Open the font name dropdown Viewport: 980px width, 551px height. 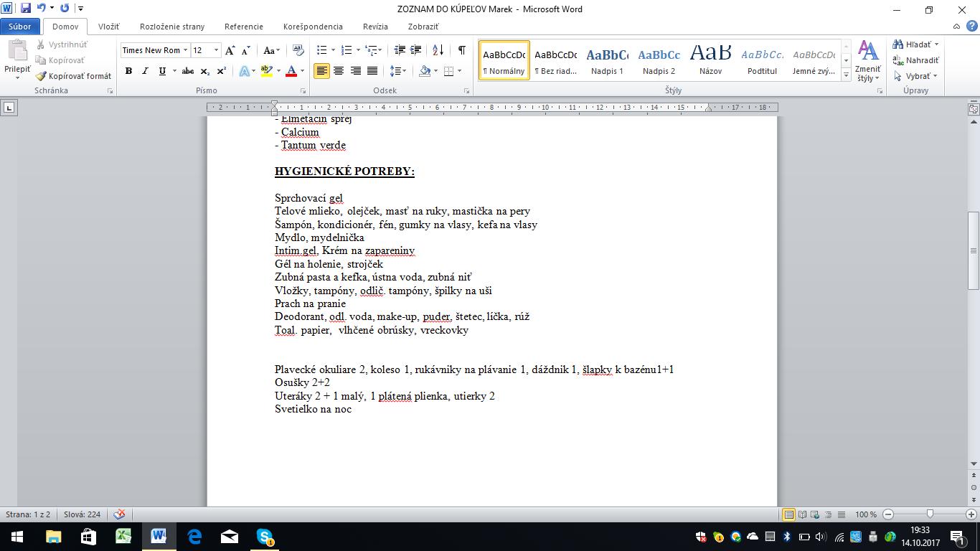[185, 50]
